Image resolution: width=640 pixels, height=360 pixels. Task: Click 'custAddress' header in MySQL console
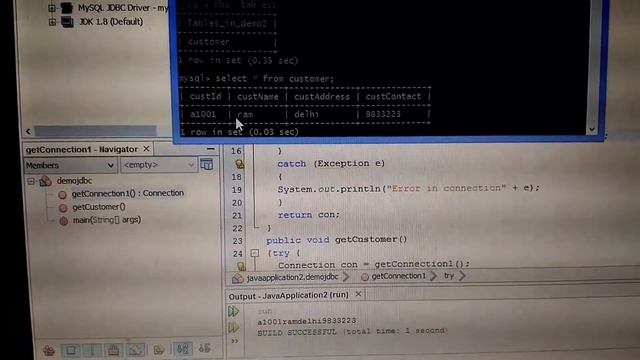click(322, 97)
